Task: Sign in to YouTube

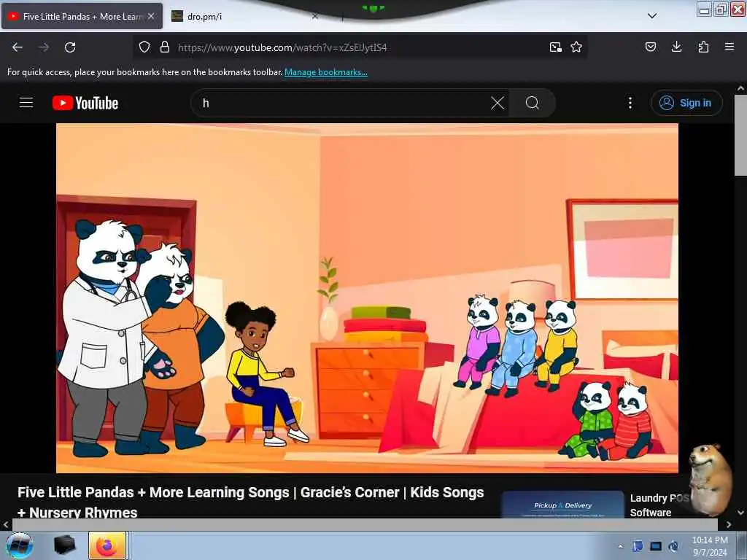Action: click(x=686, y=103)
